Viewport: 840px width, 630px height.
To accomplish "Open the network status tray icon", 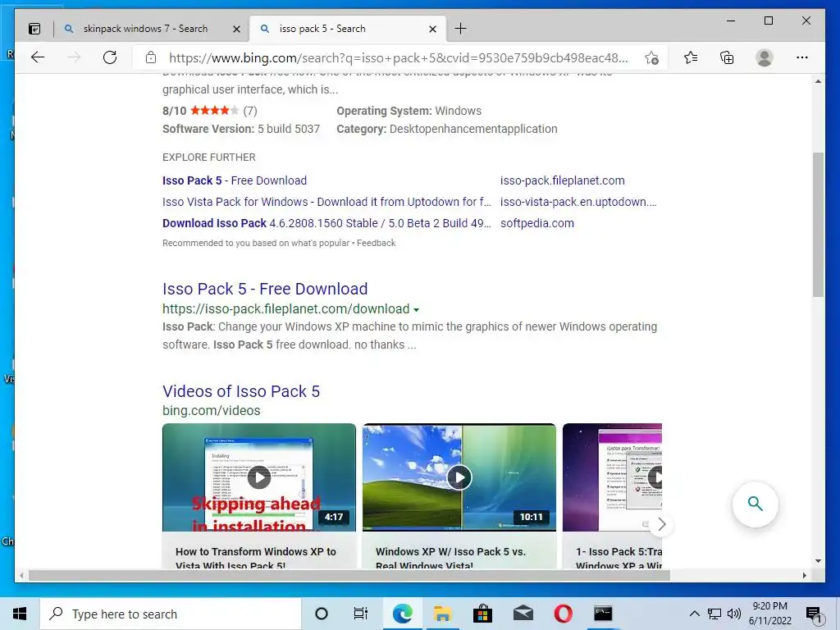I will pyautogui.click(x=714, y=614).
